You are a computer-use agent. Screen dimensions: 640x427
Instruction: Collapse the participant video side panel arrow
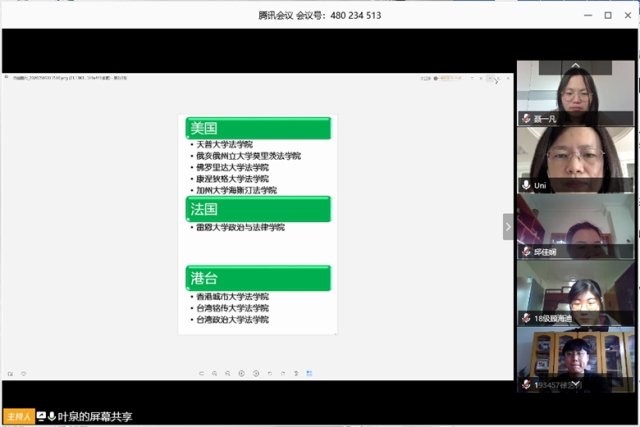click(x=507, y=226)
